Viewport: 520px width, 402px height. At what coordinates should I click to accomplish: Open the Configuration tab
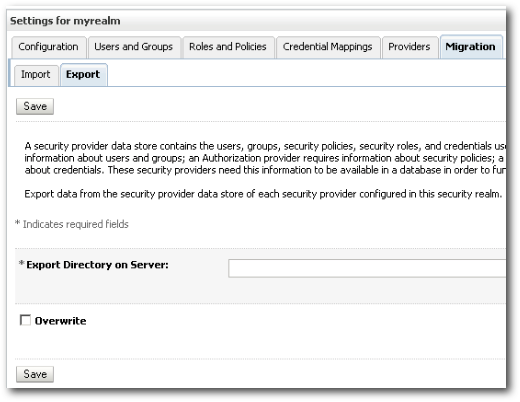point(49,47)
